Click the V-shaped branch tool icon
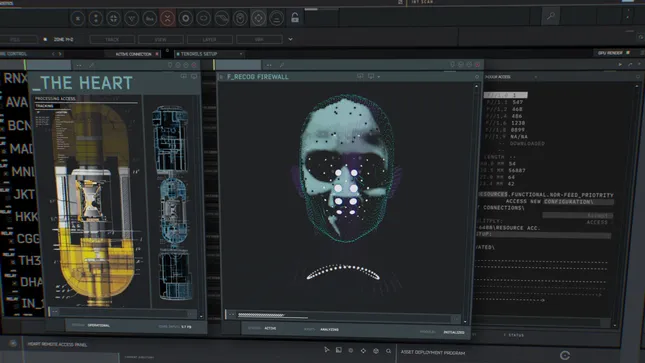This screenshot has width=645, height=363. 132,18
